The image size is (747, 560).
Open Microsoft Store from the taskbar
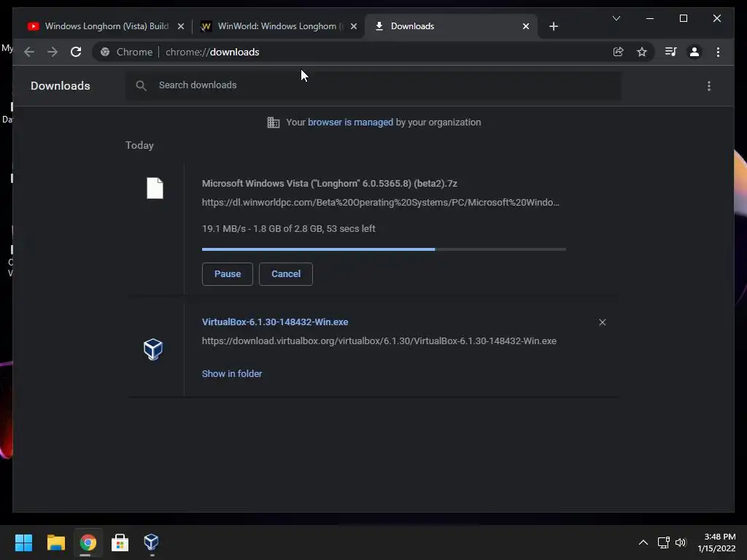coord(120,542)
